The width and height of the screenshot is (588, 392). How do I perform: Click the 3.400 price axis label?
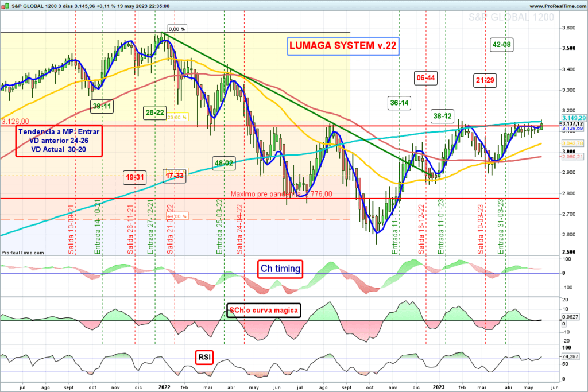(x=569, y=69)
